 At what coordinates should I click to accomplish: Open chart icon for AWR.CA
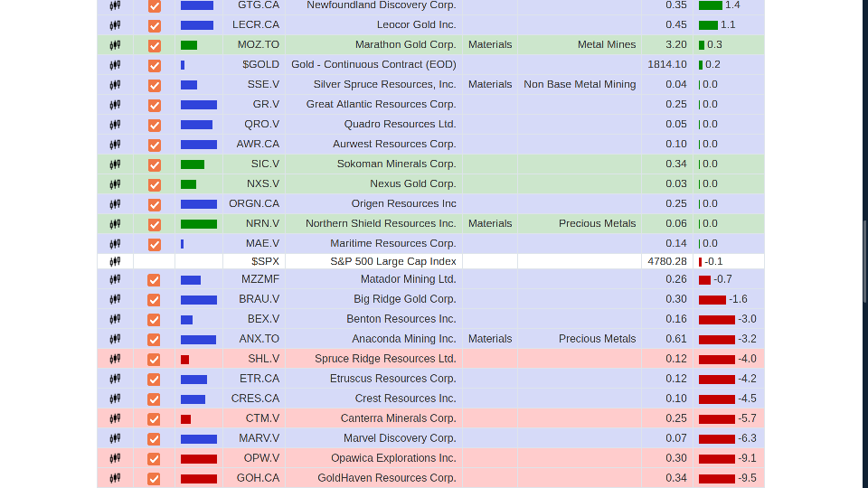point(115,145)
